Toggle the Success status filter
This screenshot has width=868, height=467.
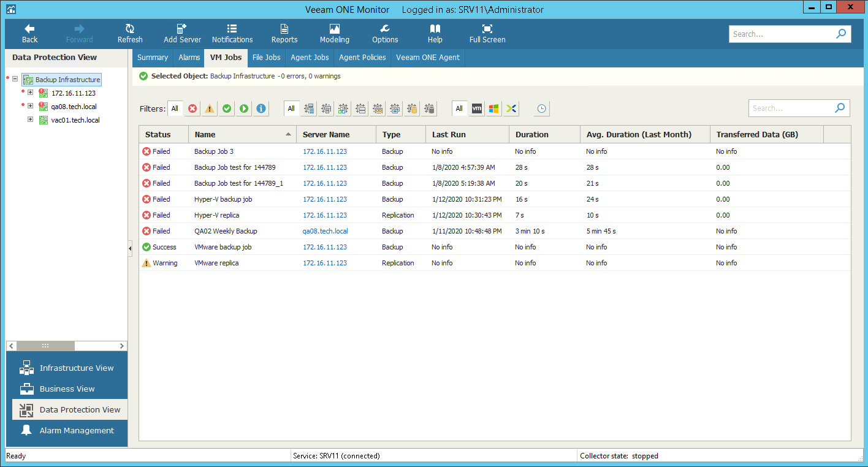click(227, 108)
